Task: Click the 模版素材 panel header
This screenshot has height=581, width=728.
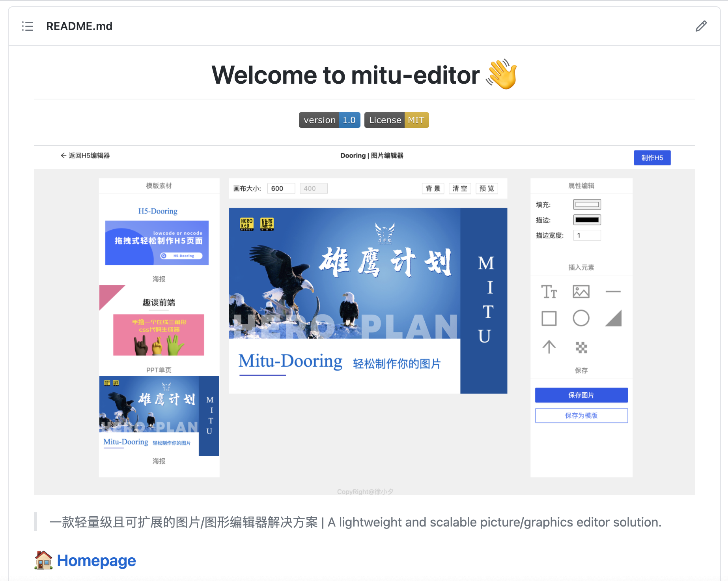Action: [x=159, y=186]
